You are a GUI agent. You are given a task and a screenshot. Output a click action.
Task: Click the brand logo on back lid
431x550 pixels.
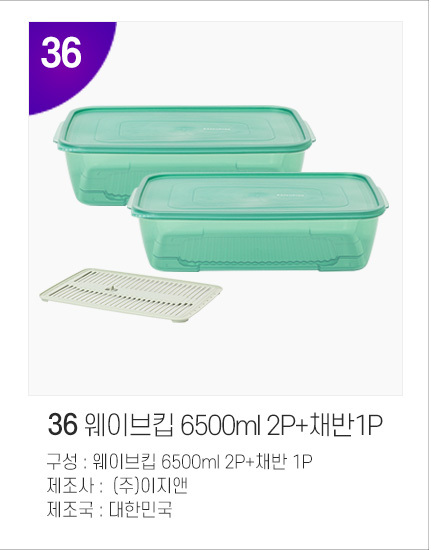pyautogui.click(x=217, y=128)
